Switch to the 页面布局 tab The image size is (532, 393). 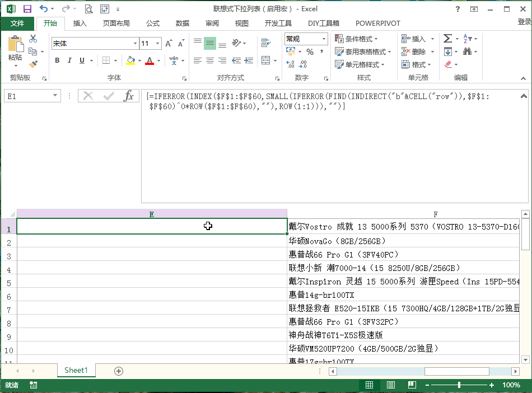[116, 24]
